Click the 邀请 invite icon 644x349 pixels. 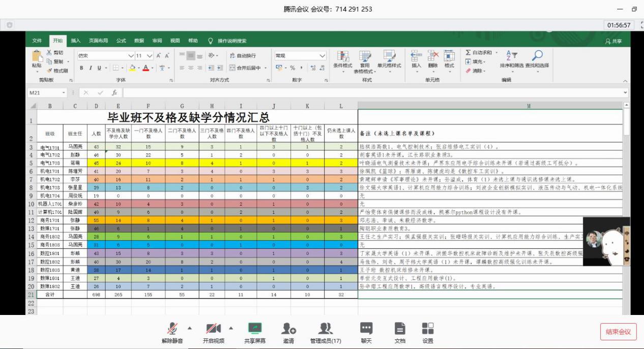click(288, 329)
